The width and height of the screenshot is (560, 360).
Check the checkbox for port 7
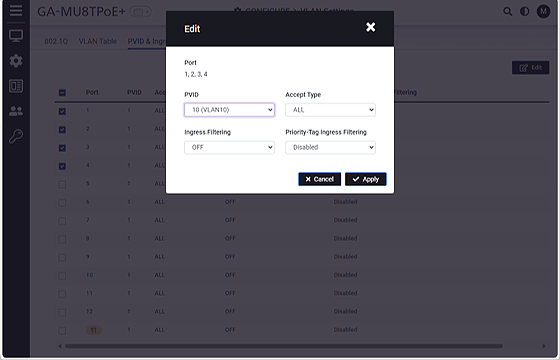62,221
